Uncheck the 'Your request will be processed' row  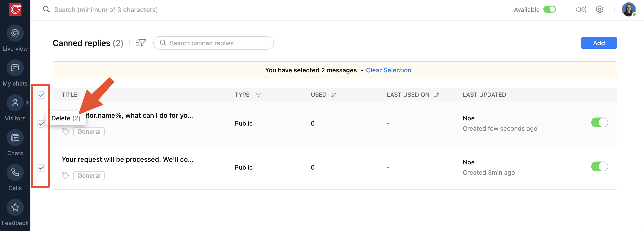41,167
